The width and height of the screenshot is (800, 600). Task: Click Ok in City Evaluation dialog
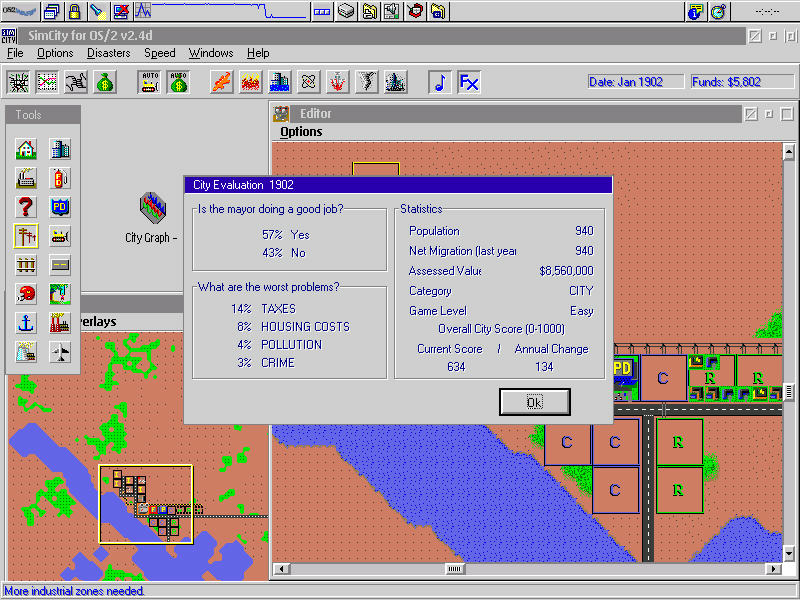[534, 402]
